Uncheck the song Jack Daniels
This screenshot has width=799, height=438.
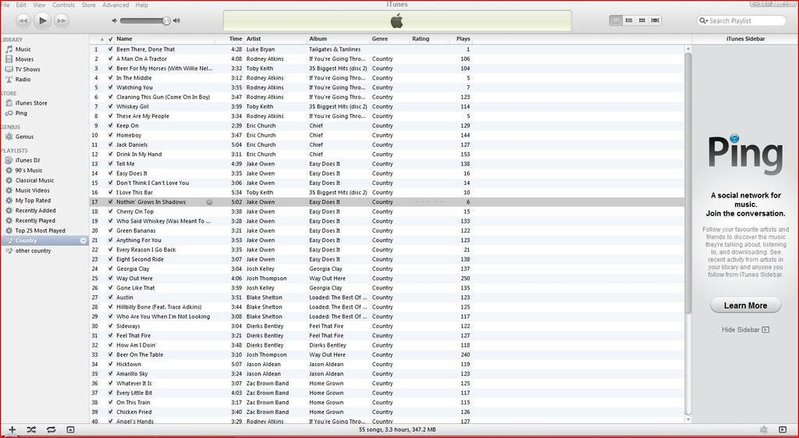coord(111,145)
